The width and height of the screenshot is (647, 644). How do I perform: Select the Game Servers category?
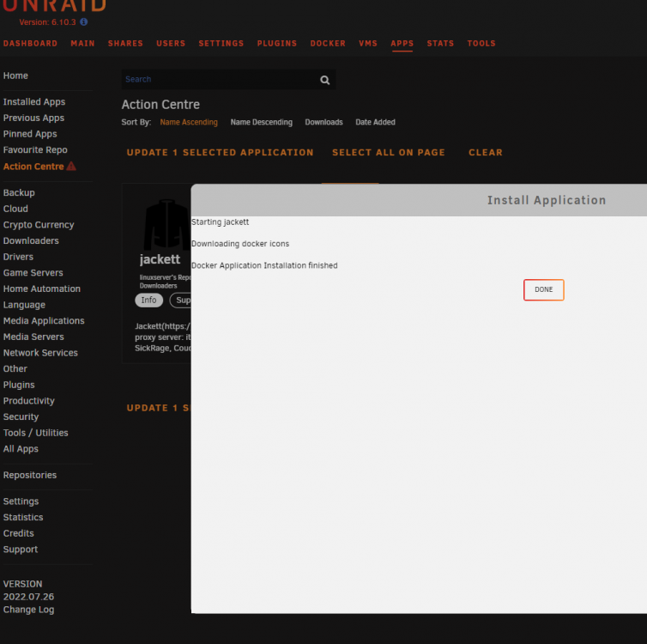pos(33,273)
